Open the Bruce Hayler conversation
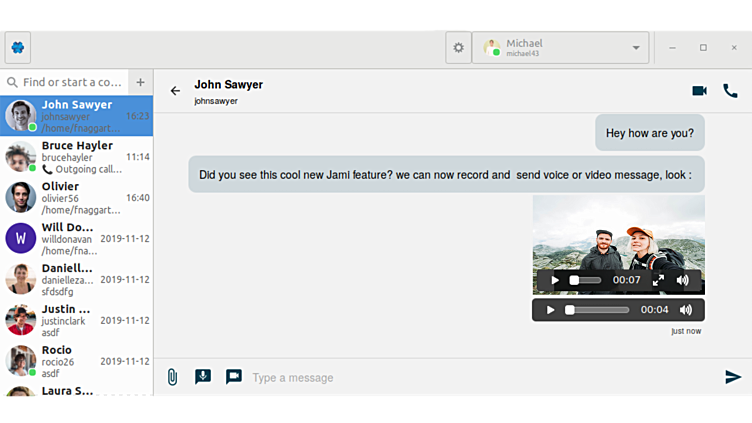The width and height of the screenshot is (752, 423). [77, 157]
